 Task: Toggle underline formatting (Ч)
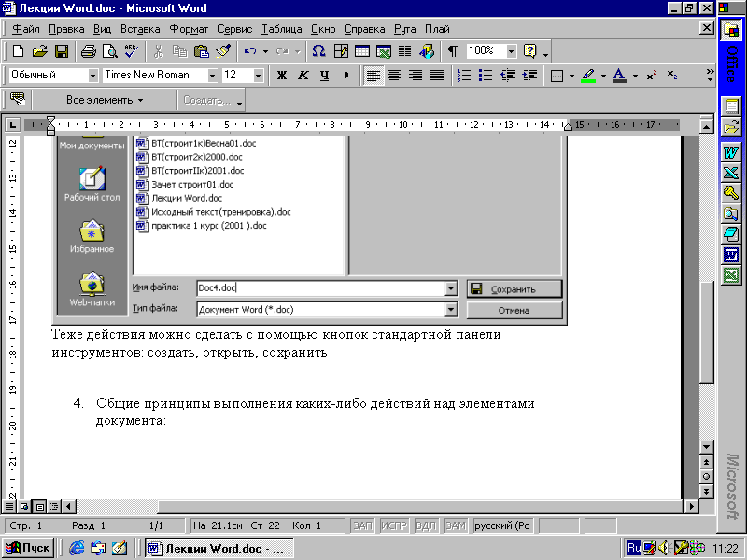(325, 76)
